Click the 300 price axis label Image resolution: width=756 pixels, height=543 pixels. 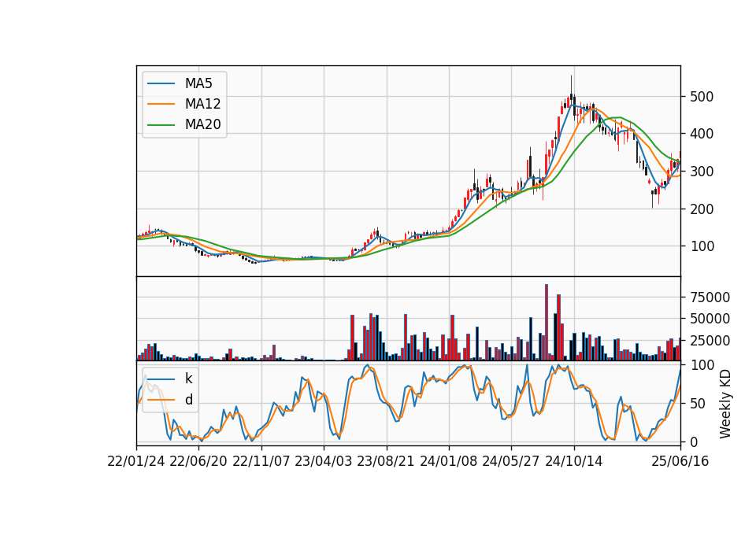pyautogui.click(x=702, y=172)
